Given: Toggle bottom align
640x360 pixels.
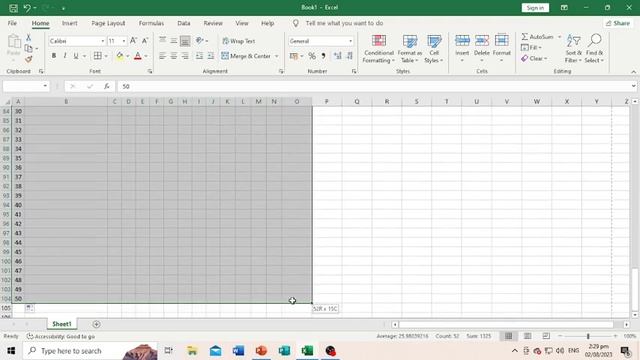Looking at the screenshot, I should coord(185,41).
